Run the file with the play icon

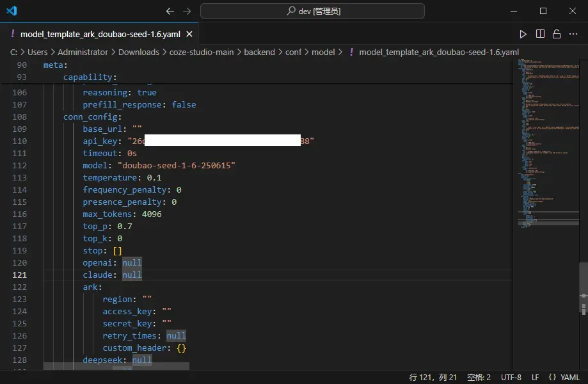523,34
